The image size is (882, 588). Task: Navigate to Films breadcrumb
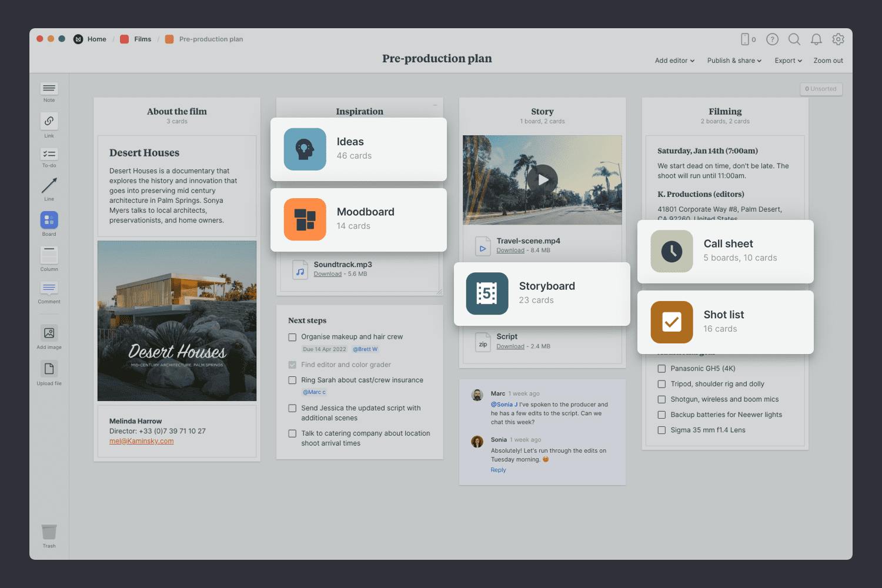pos(142,39)
